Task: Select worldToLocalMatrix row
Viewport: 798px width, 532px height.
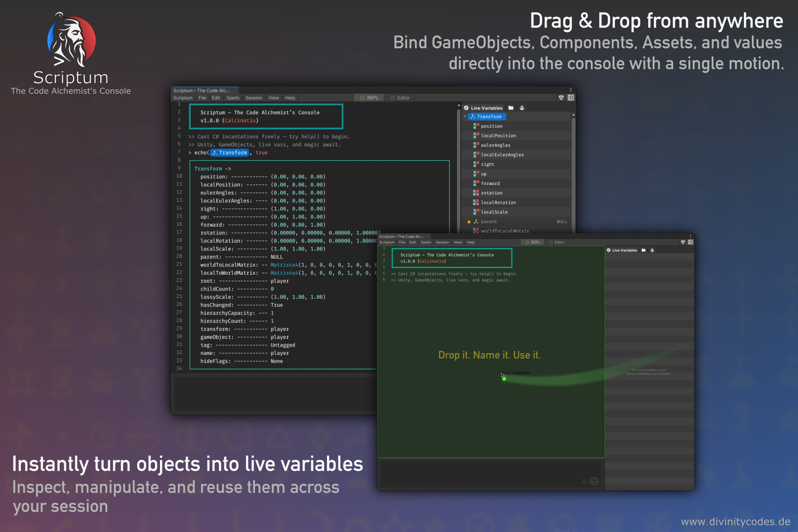Action: (516, 231)
